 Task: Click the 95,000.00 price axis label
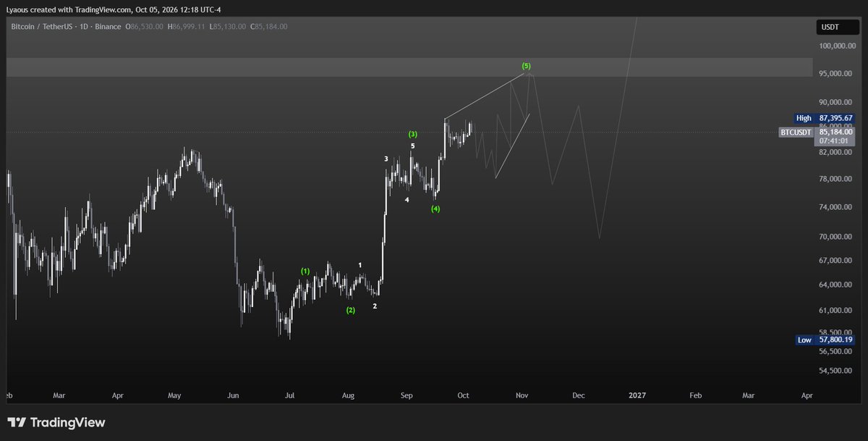(x=837, y=74)
